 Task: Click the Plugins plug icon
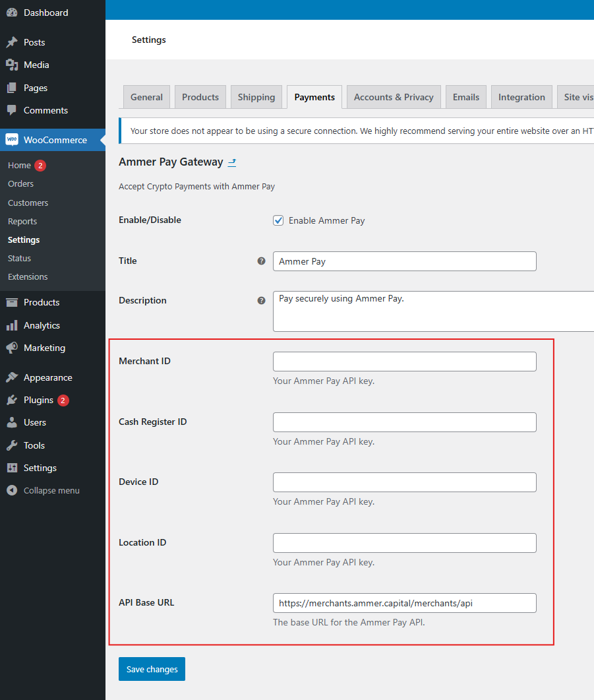12,400
